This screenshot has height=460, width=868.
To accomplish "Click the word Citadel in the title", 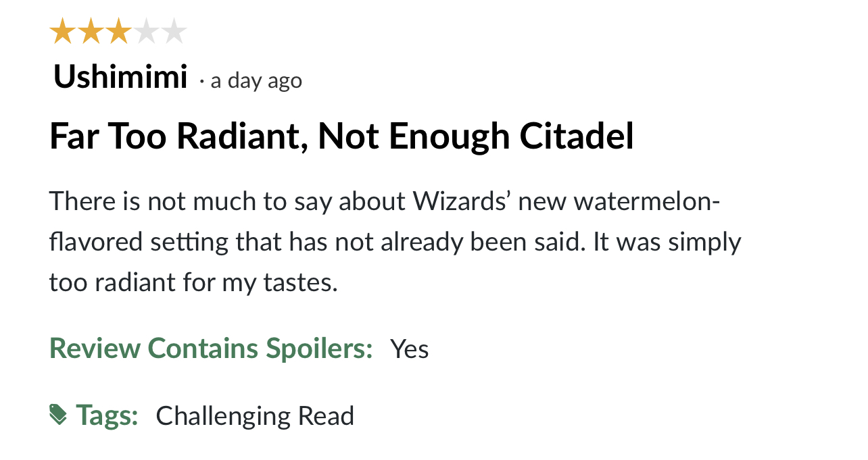I will point(577,136).
